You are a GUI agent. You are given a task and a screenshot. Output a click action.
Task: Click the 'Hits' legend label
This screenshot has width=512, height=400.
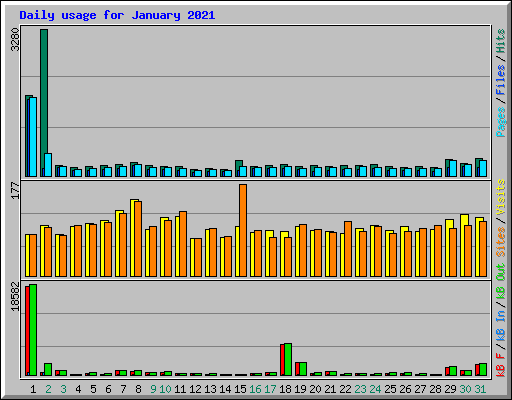(x=501, y=41)
